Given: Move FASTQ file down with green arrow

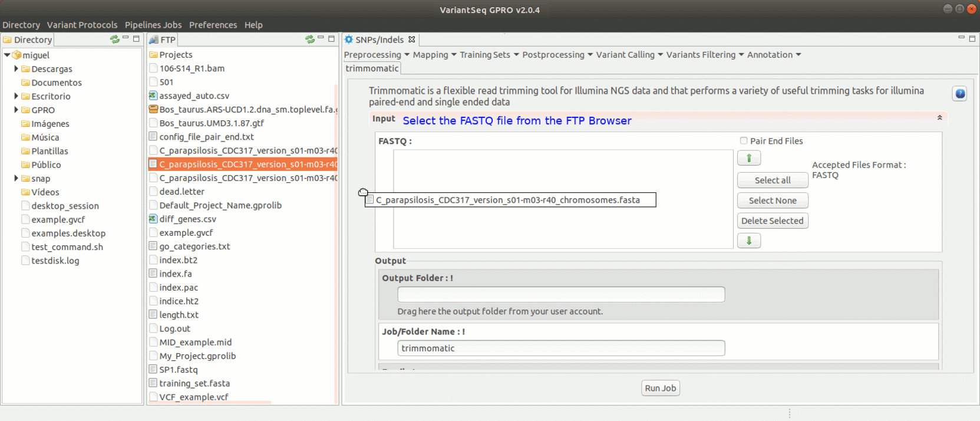Looking at the screenshot, I should [749, 241].
